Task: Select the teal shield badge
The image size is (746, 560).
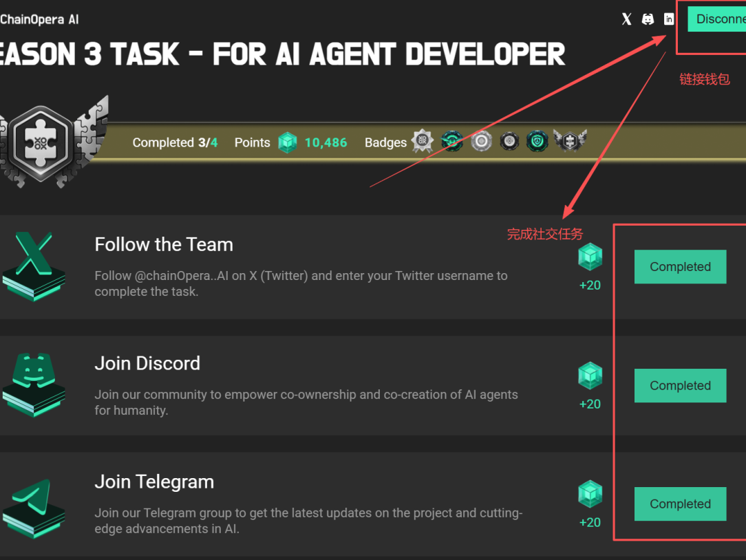Action: (x=537, y=142)
